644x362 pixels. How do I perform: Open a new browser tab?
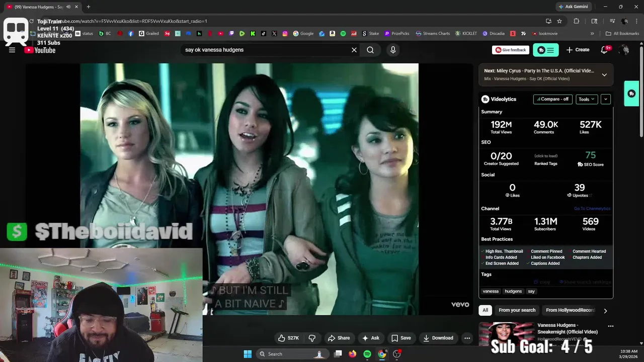(88, 7)
